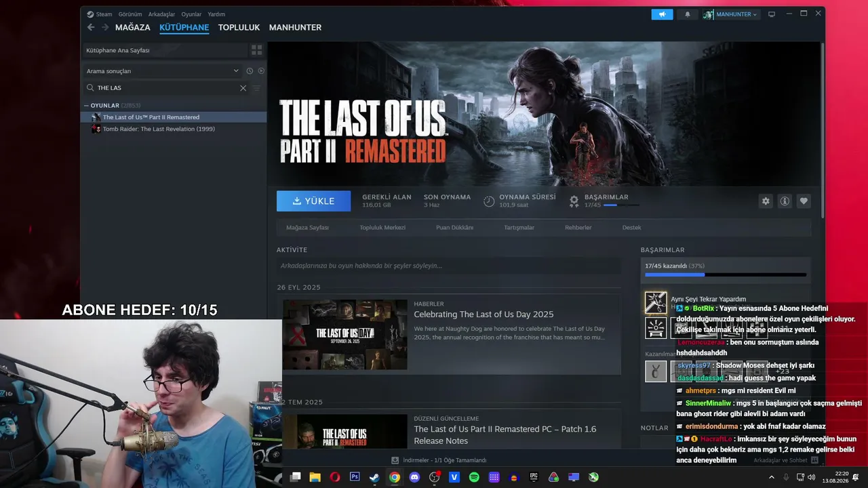Open the downloads status İndirmeler bar
This screenshot has width=868, height=488.
point(439,460)
